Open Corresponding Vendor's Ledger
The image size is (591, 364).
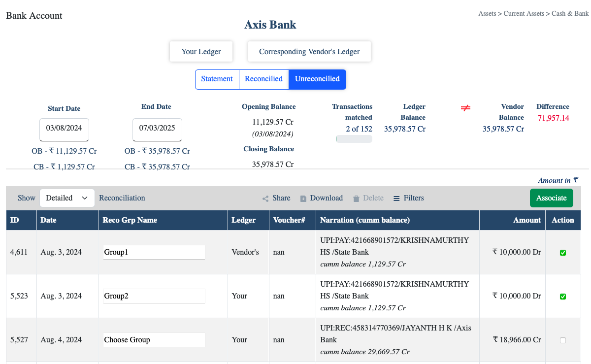coord(309,52)
